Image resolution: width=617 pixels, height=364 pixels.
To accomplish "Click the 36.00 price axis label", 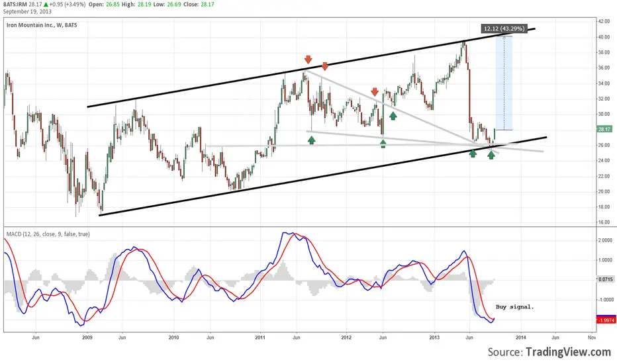I will (x=604, y=68).
